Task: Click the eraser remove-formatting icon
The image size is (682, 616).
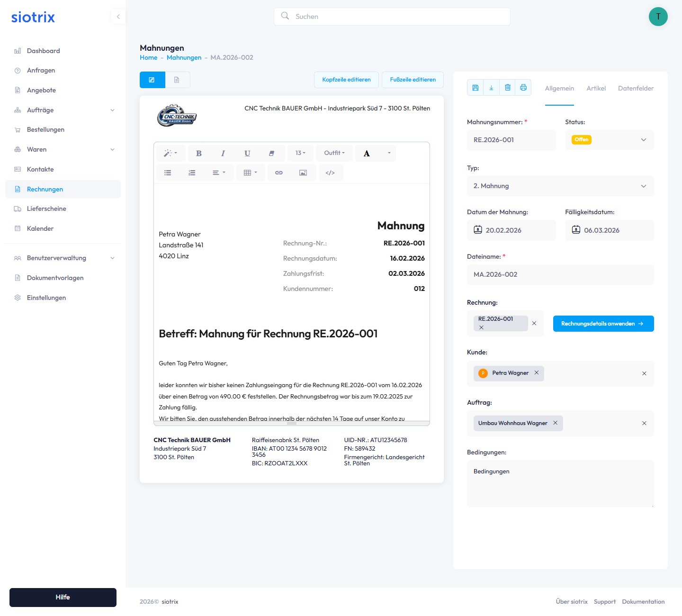Action: click(x=271, y=154)
